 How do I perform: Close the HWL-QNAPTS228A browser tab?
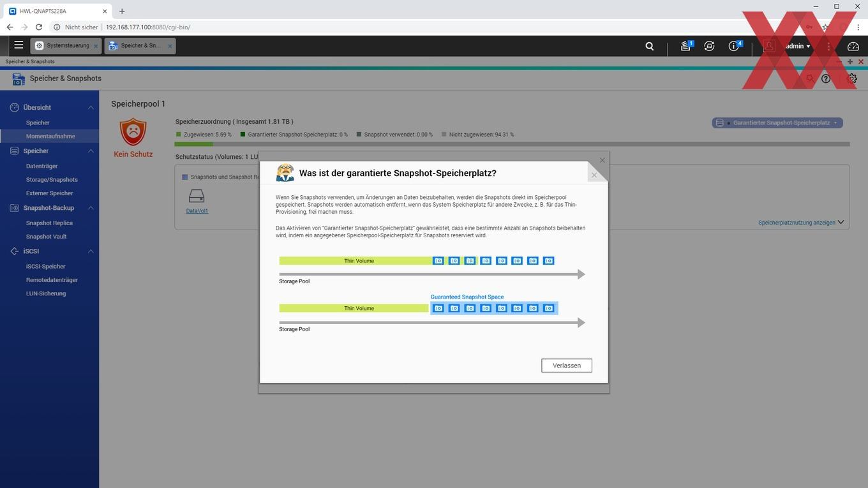point(105,11)
